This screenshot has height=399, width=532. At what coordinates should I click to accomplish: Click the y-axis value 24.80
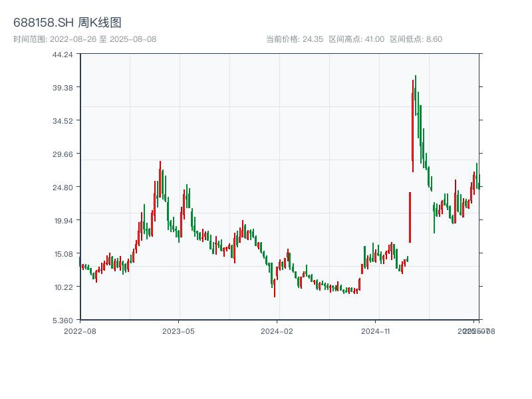pos(63,188)
